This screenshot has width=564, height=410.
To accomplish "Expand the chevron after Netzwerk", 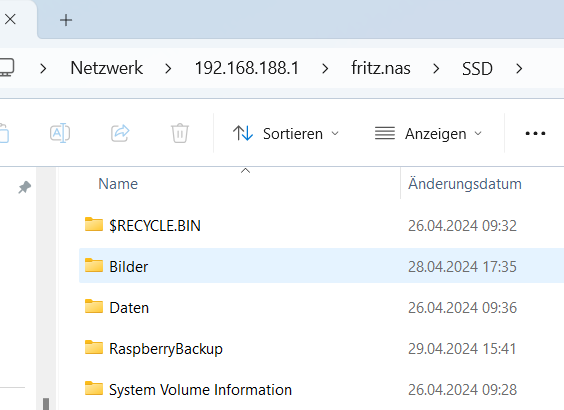I will [168, 68].
